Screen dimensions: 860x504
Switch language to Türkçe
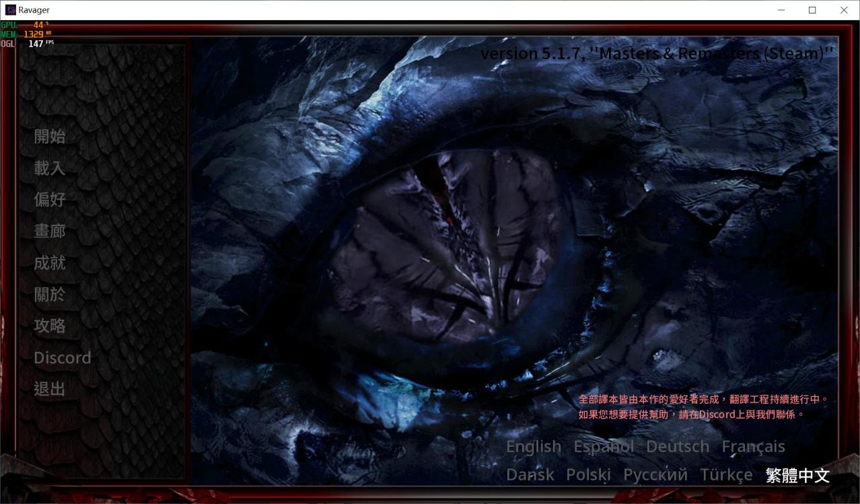726,475
